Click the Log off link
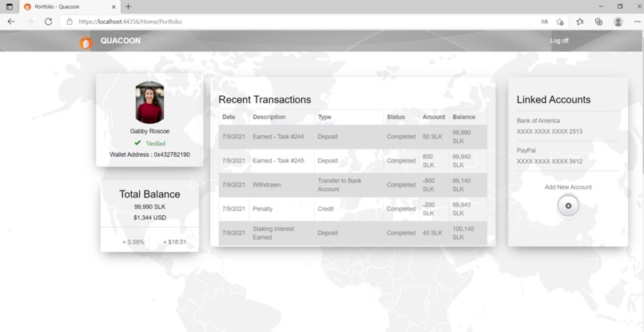This screenshot has width=644, height=332. tap(559, 40)
